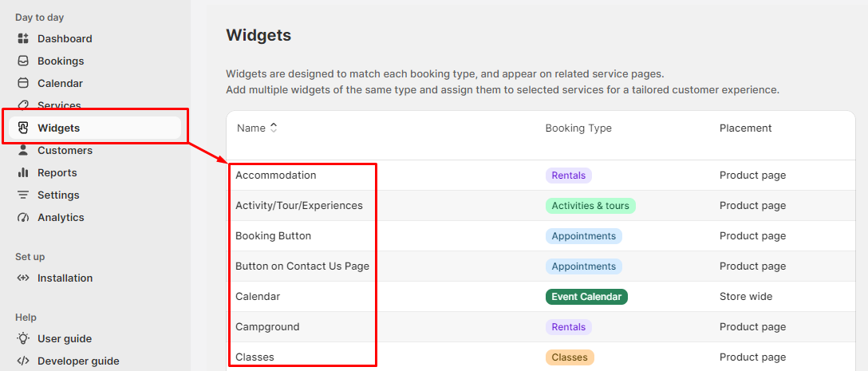868x371 pixels.
Task: Click the Analytics gauge icon
Action: [22, 217]
